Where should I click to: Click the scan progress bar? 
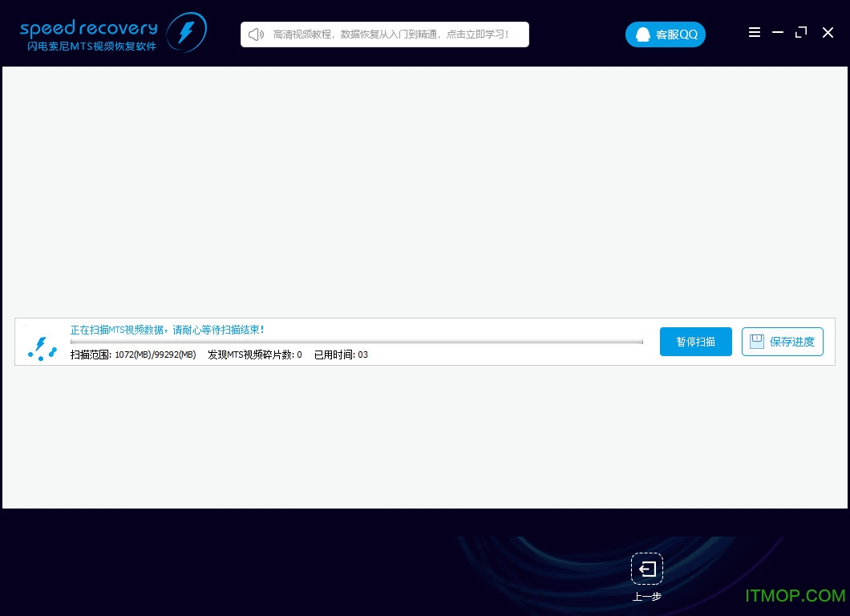pyautogui.click(x=357, y=342)
